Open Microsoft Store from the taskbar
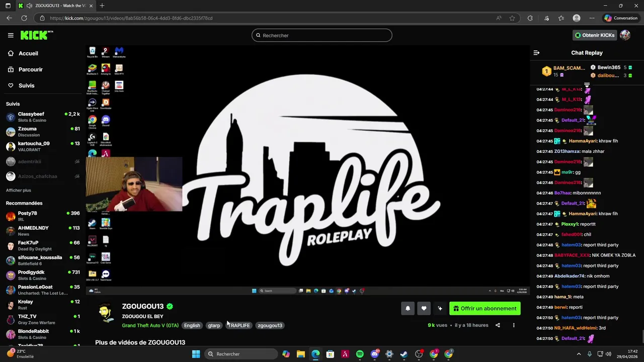This screenshot has height=362, width=644. (330, 354)
